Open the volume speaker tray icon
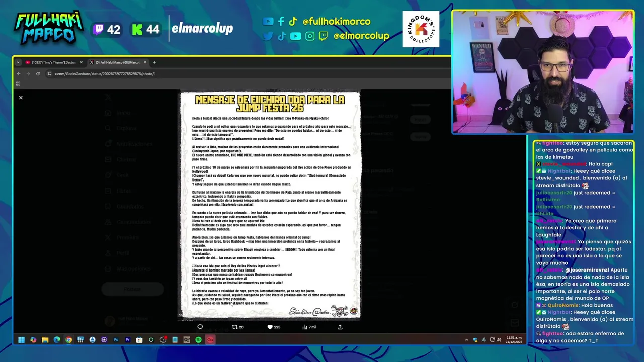The image size is (644, 362). (499, 340)
